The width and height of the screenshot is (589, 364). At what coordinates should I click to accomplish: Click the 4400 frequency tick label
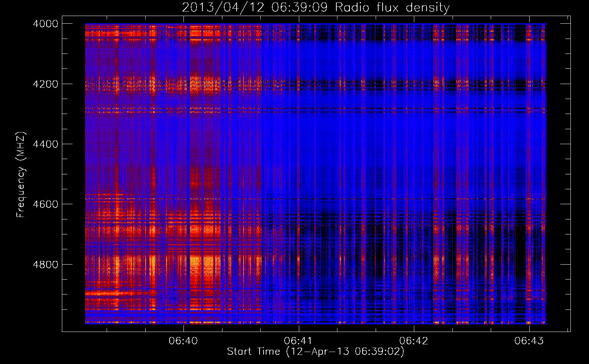[46, 144]
